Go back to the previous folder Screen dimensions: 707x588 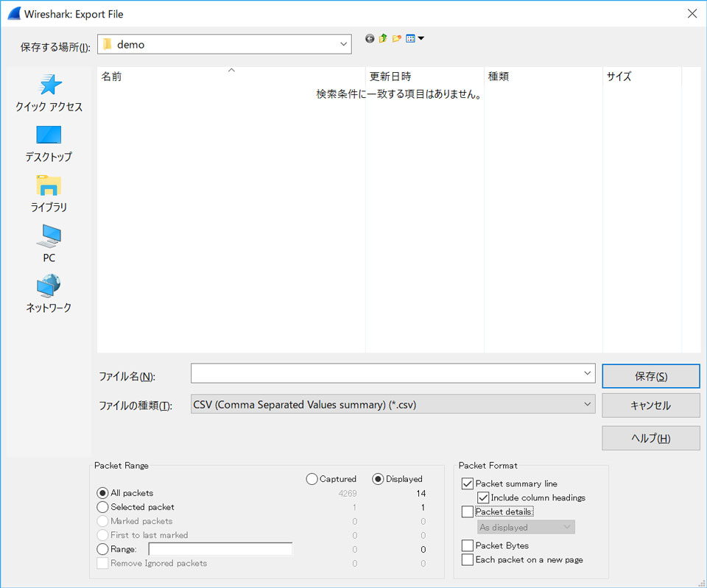(370, 39)
